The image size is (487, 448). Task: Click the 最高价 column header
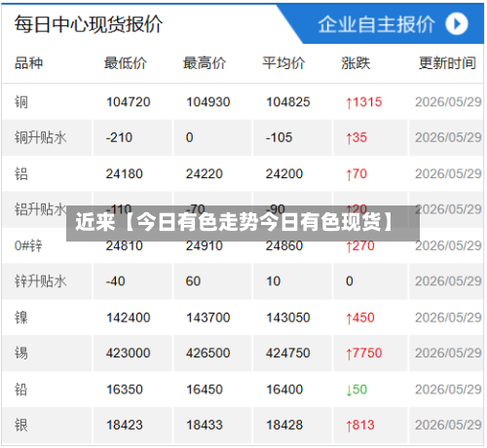click(x=205, y=63)
